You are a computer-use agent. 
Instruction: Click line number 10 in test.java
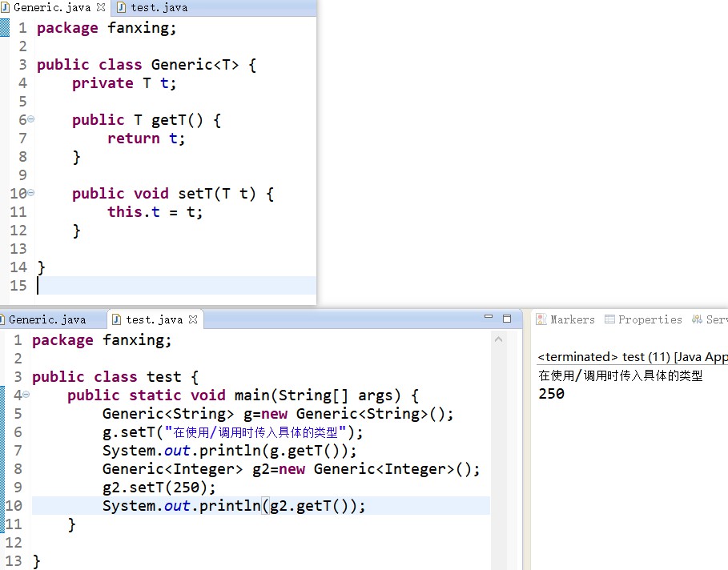[14, 505]
